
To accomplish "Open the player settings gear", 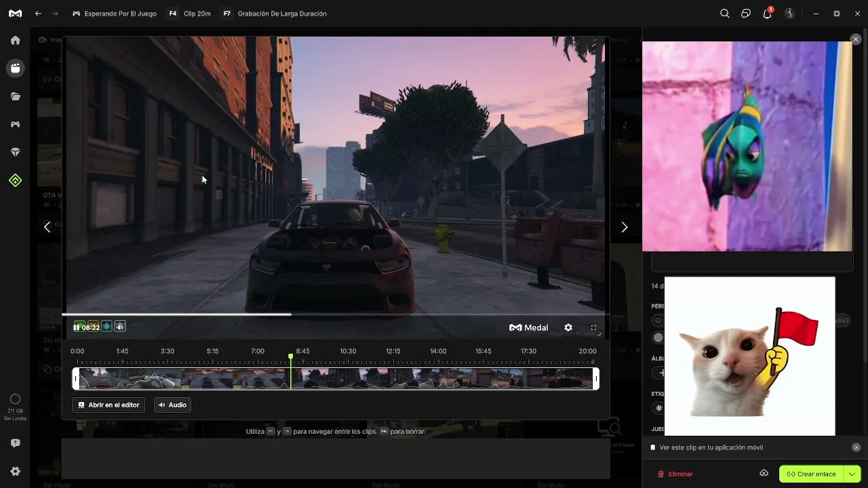I will tap(568, 327).
